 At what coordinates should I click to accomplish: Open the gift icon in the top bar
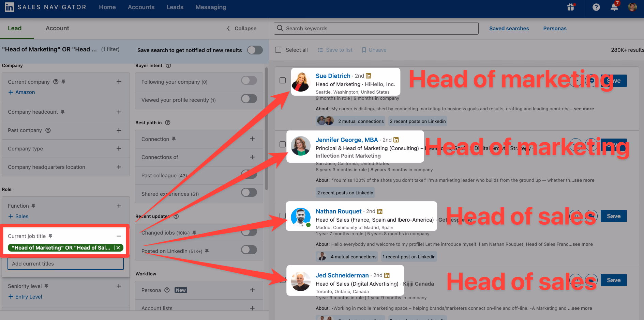[x=571, y=7]
